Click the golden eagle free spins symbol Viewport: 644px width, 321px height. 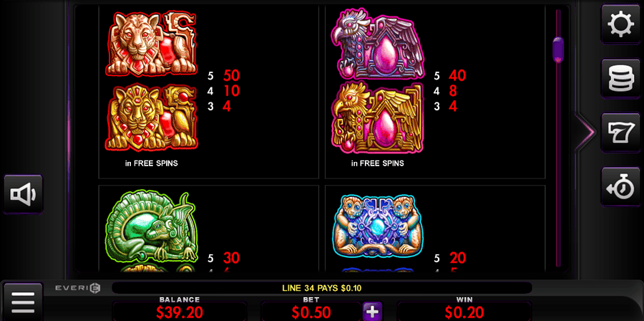(x=377, y=118)
